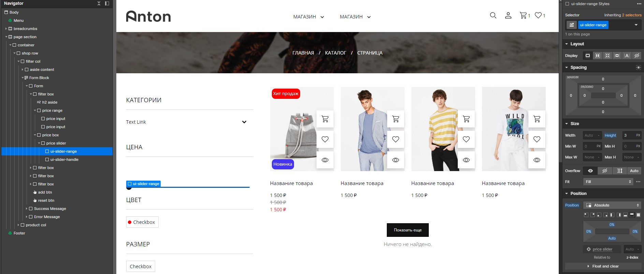
Task: Open the Fit dropdown set to Fill
Action: (608, 182)
